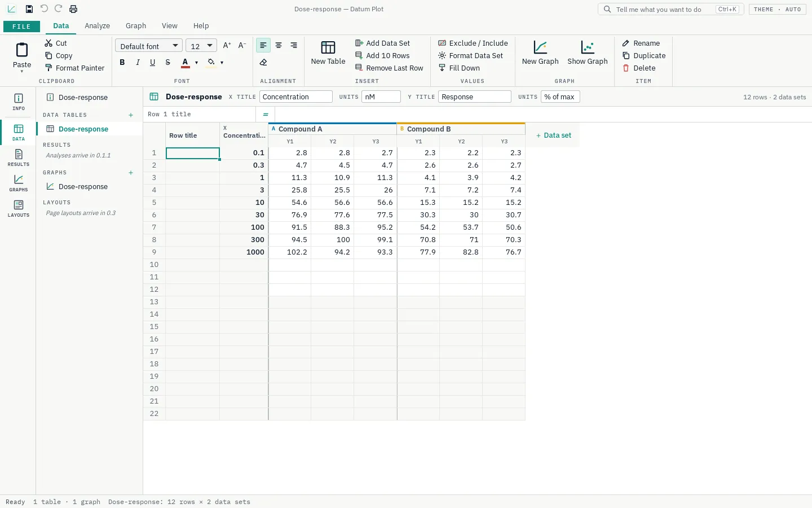Image resolution: width=812 pixels, height=508 pixels.
Task: Apply strikethrough formatting
Action: 168,62
